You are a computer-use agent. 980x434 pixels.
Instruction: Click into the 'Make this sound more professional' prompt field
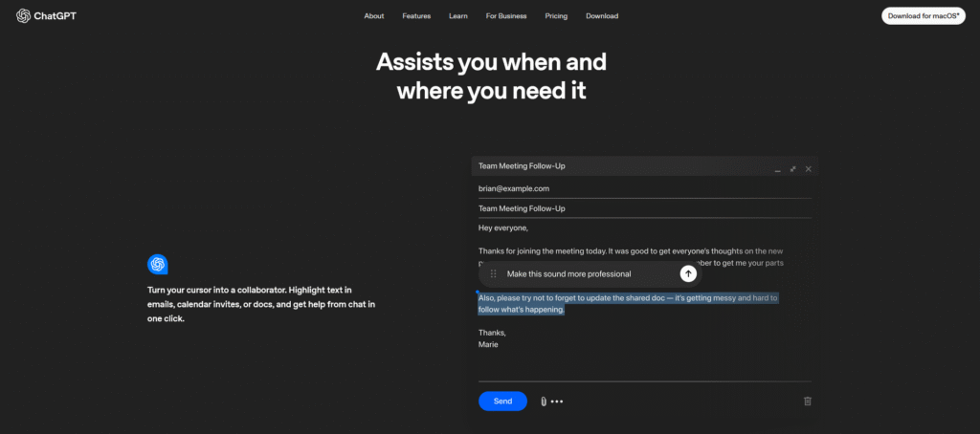tap(584, 274)
